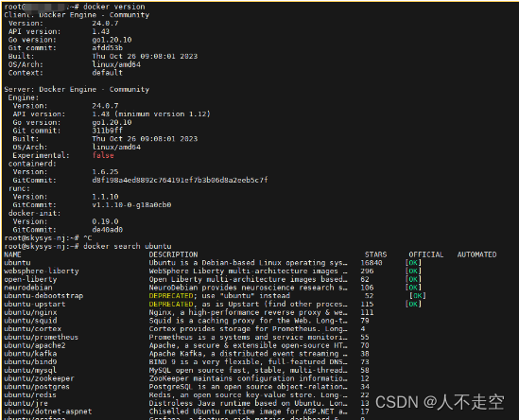Click the DESCRIPTION column header
519x420 pixels.
173,254
